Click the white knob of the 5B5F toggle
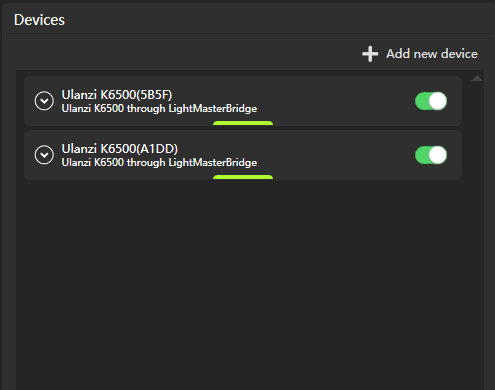Viewport: 495px width, 390px height. 438,101
